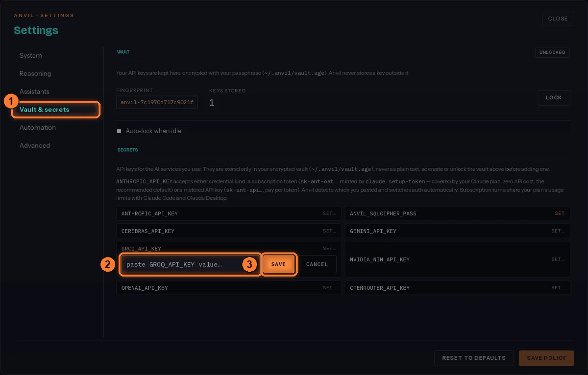Screen dimensions: 588x375
Task: Click the OPENAI_API_KEY row label
Action: (145, 288)
